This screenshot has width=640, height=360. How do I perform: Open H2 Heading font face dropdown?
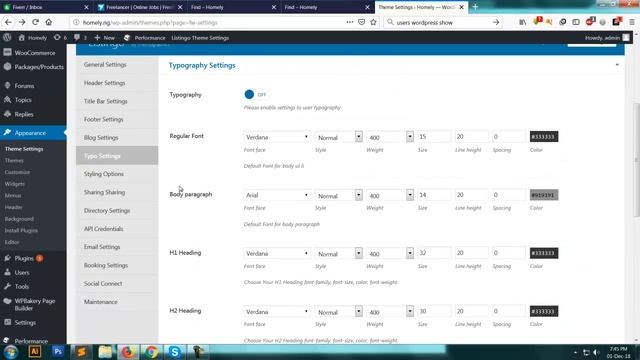coord(277,311)
